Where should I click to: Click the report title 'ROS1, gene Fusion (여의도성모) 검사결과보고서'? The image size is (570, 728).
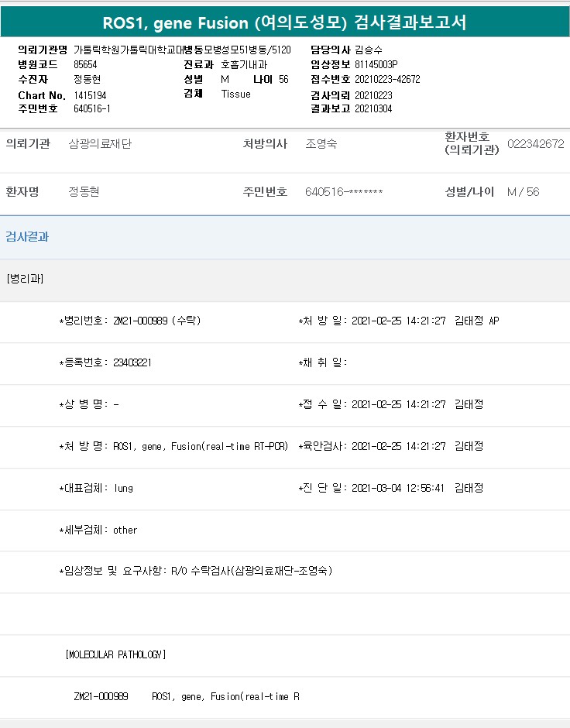coord(284,22)
